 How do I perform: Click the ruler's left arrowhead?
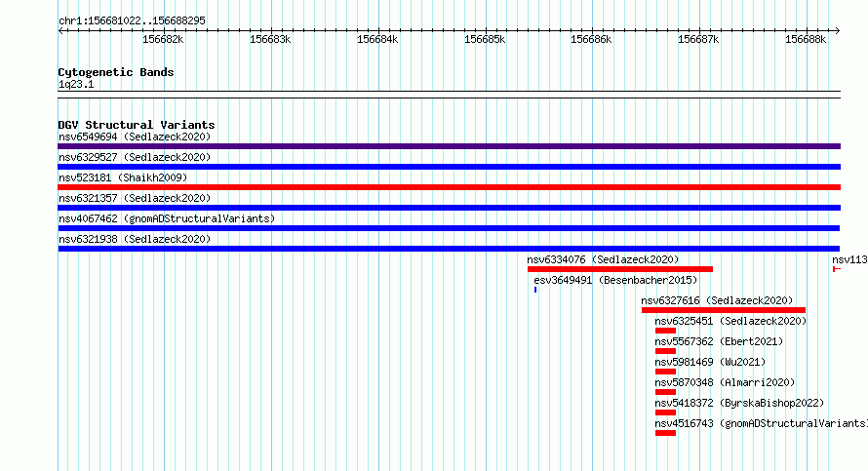click(60, 31)
